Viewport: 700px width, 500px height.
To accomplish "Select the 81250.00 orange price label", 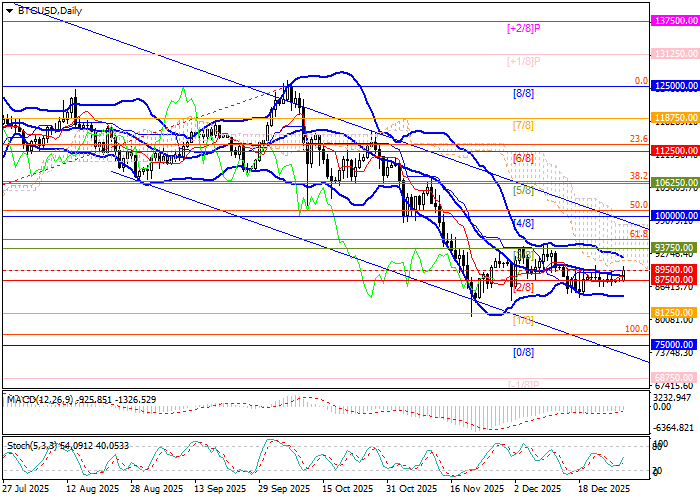I will (x=675, y=312).
